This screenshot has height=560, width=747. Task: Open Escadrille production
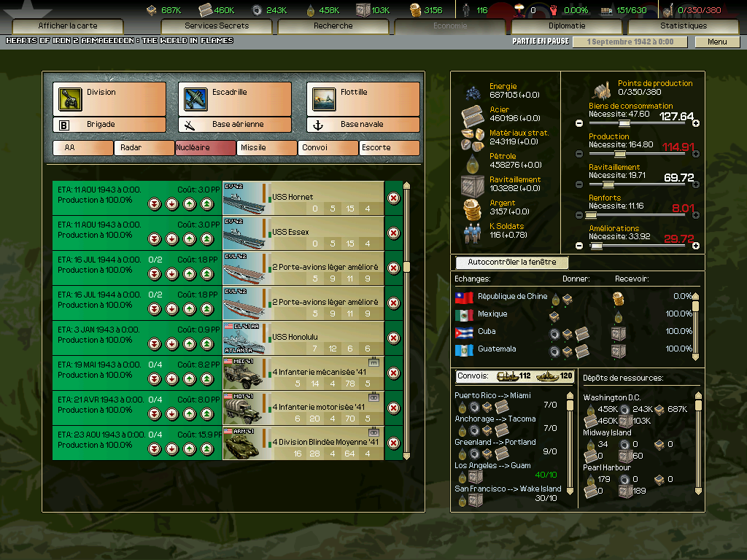click(x=235, y=99)
